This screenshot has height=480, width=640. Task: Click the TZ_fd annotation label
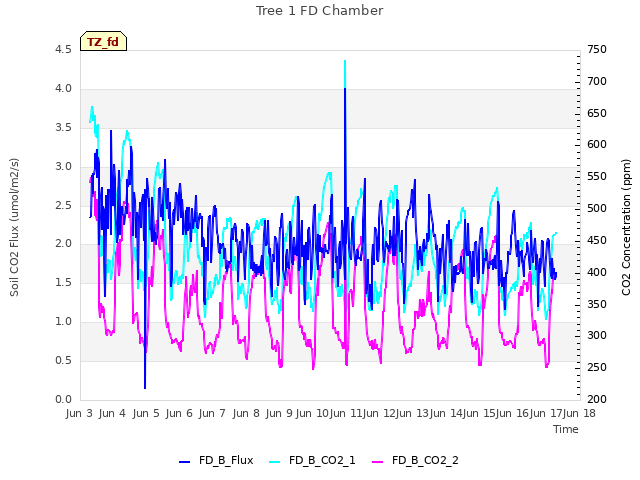103,41
